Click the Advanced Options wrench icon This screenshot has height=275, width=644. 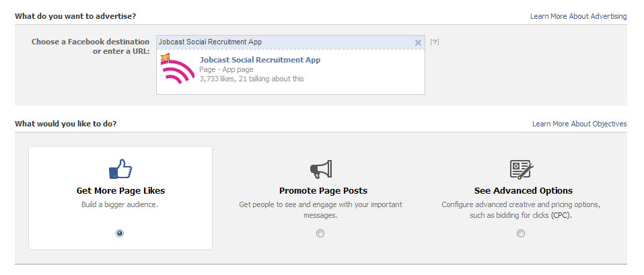click(522, 169)
